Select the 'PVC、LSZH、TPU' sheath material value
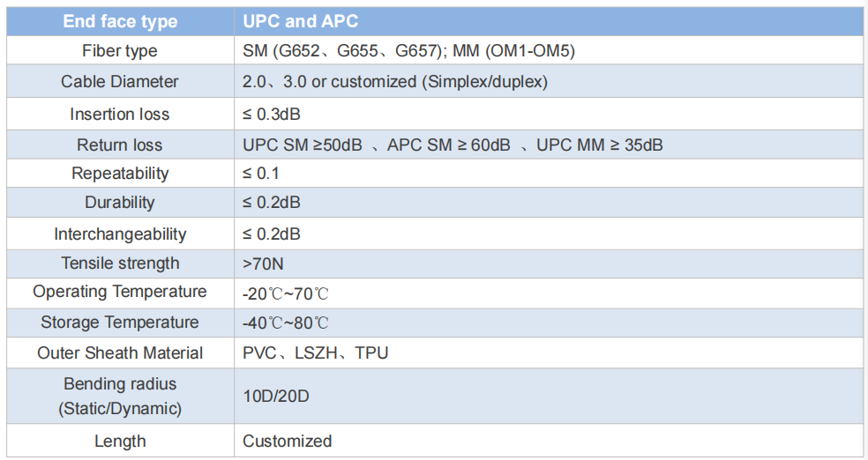Screen dimensions: 868x460 (316, 353)
